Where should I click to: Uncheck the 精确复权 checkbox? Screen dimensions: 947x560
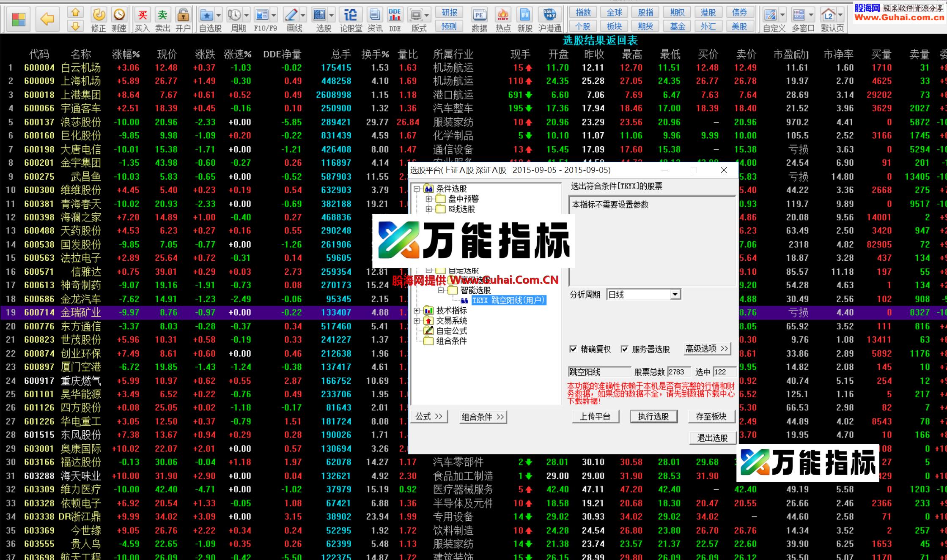tap(574, 350)
